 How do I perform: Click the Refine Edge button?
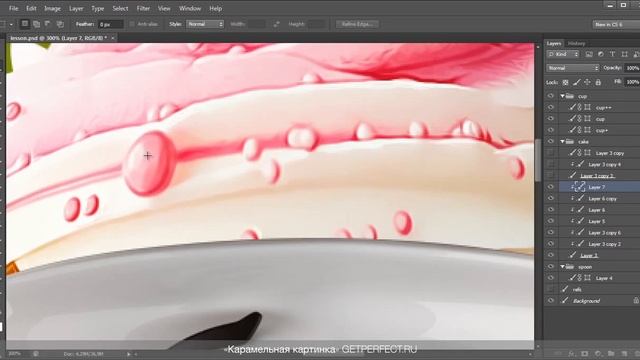(x=357, y=24)
